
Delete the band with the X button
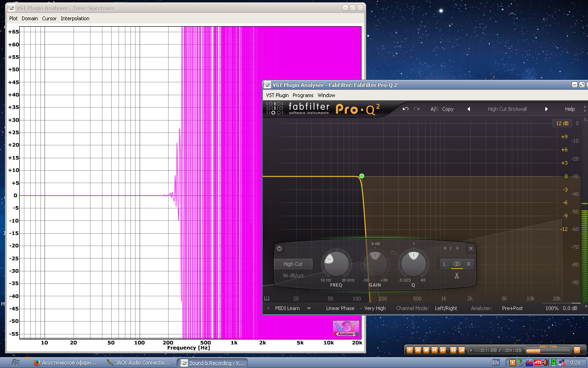[x=470, y=248]
